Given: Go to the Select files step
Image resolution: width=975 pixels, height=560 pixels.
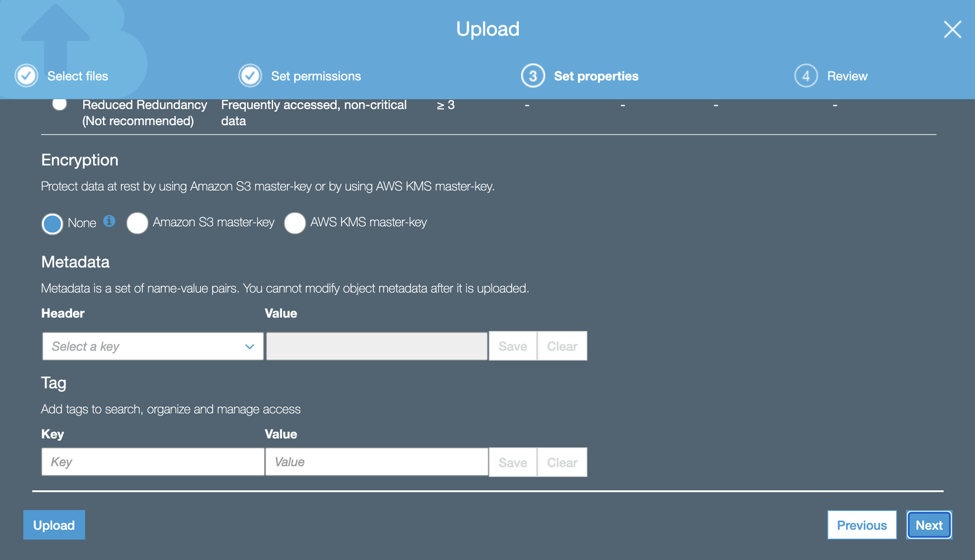Looking at the screenshot, I should [x=77, y=76].
